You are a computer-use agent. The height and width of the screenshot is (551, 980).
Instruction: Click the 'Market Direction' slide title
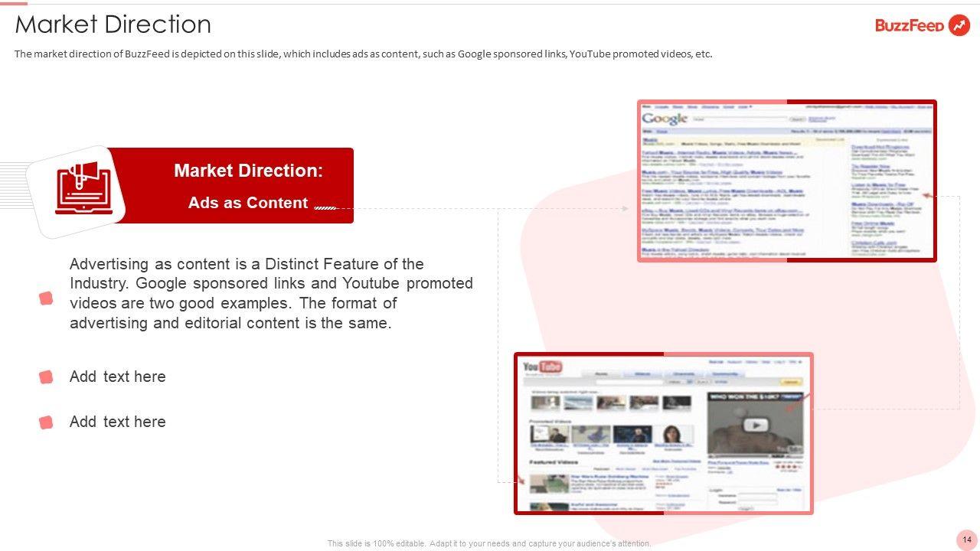coord(113,24)
